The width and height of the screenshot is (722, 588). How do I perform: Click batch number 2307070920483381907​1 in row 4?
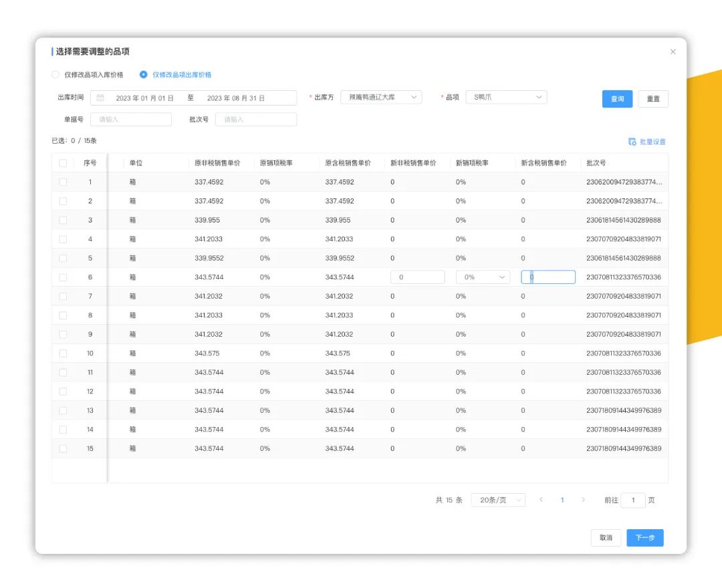pos(624,239)
